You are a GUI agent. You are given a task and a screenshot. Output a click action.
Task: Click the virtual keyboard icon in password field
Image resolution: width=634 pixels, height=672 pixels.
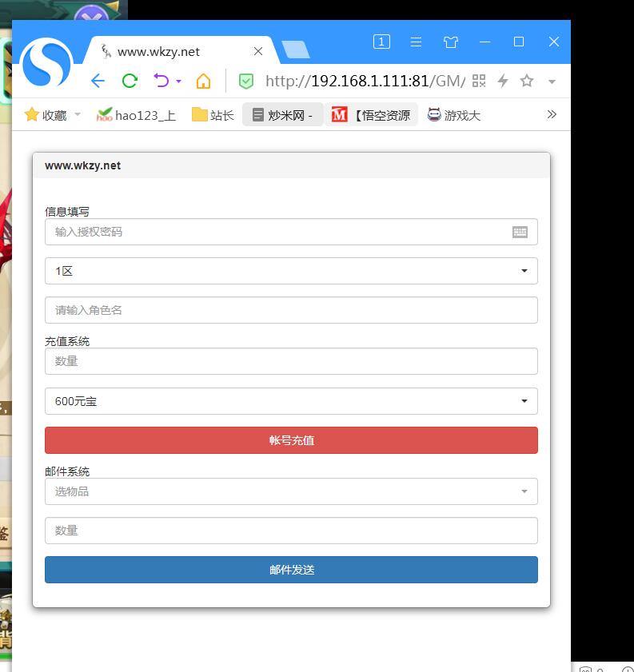[520, 232]
